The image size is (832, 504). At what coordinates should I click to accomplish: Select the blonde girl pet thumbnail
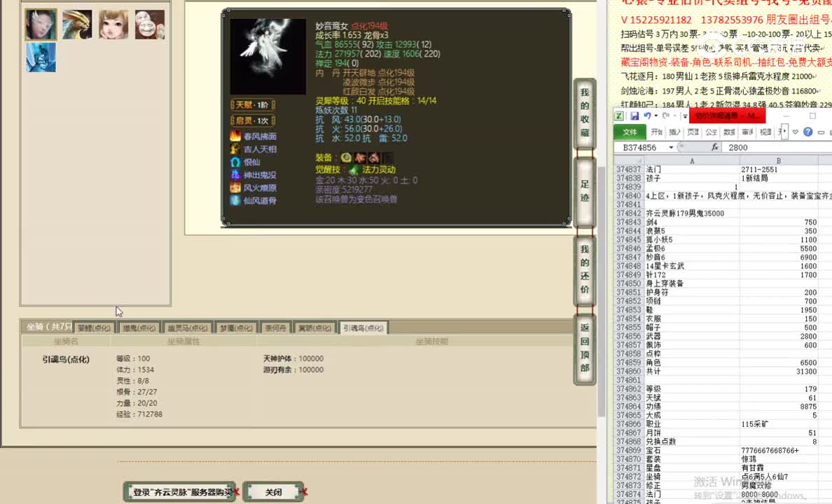click(113, 24)
